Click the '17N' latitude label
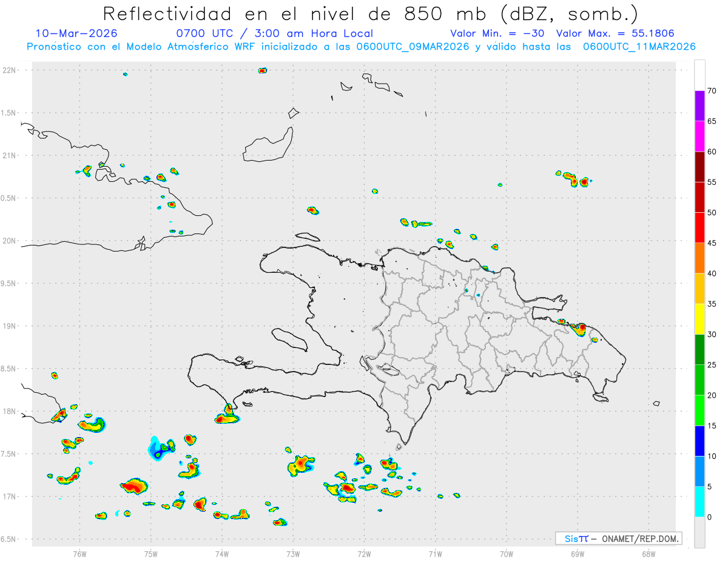 click(9, 497)
